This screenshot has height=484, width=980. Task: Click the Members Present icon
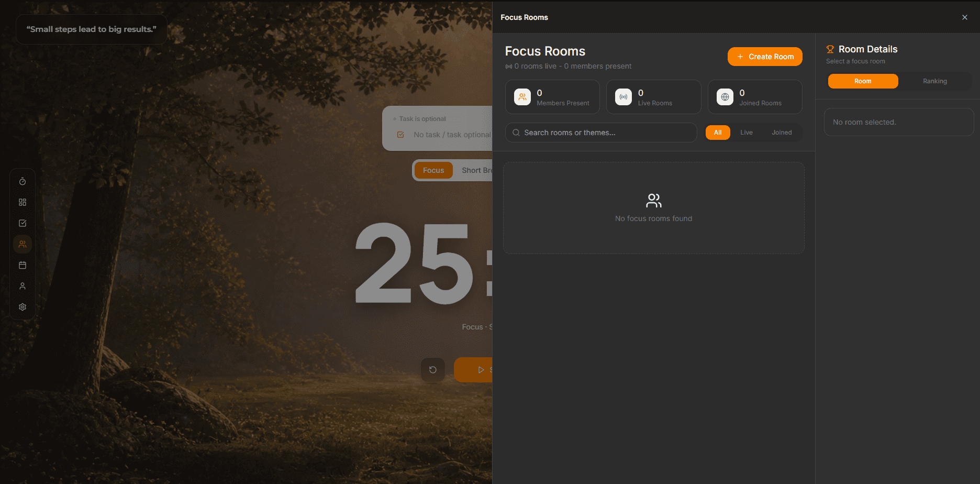[x=522, y=97]
